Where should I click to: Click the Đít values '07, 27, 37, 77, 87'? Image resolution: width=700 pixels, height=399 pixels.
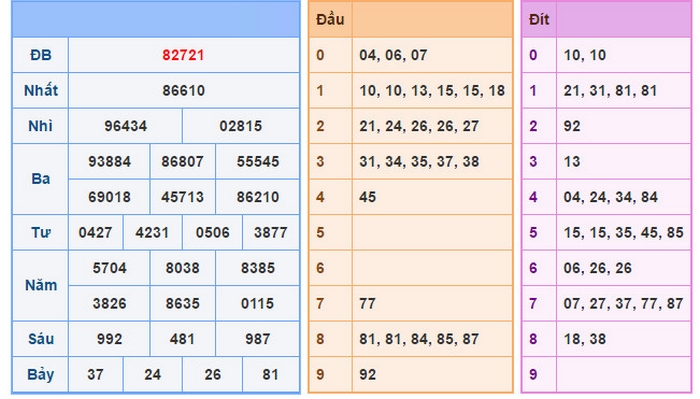(x=624, y=303)
